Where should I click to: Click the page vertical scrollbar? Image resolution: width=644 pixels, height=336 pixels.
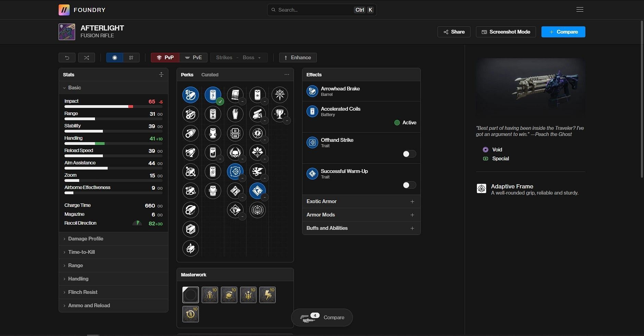pyautogui.click(x=642, y=99)
